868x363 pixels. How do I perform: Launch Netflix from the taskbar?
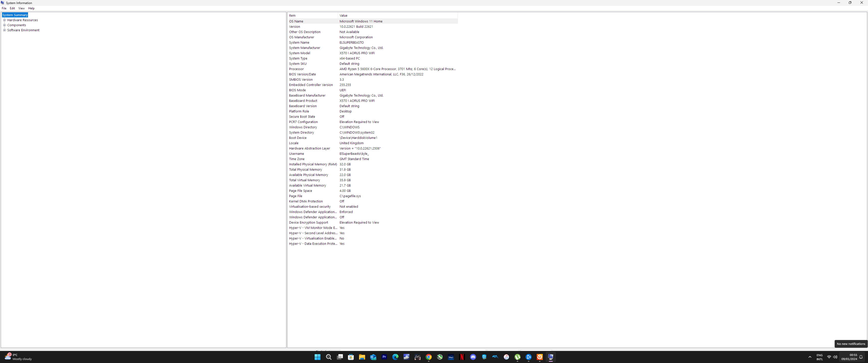pos(462,357)
